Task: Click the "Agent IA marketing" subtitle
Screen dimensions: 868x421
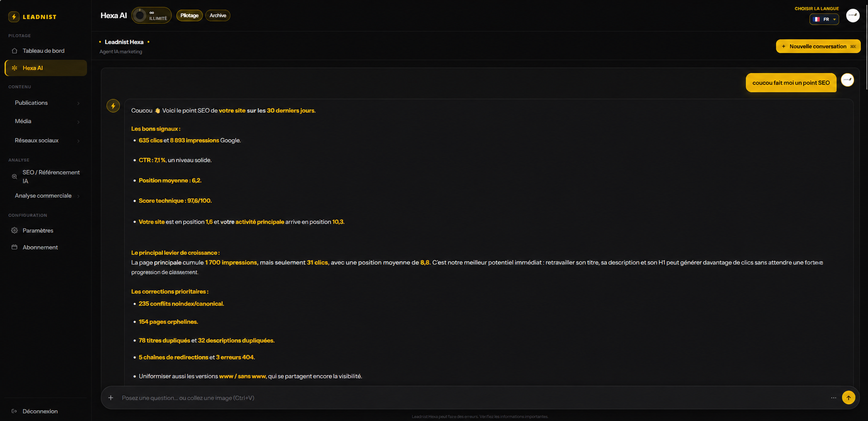Action: click(121, 52)
